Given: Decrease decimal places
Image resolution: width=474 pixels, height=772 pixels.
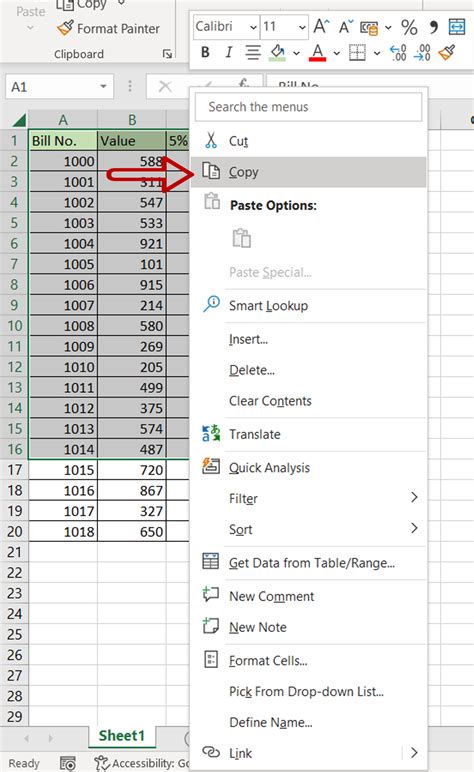Looking at the screenshot, I should 422,52.
